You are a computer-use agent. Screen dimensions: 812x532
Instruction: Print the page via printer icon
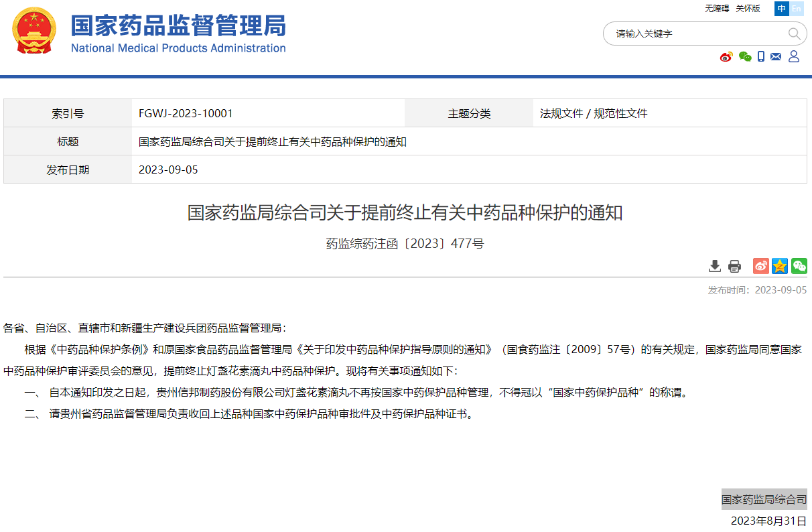[735, 266]
